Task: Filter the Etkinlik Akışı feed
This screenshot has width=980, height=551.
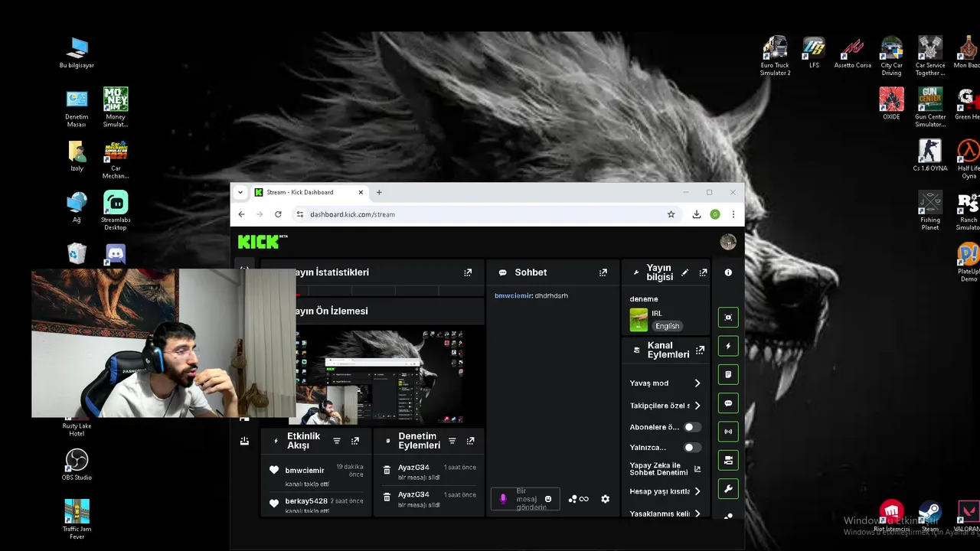Action: (337, 442)
